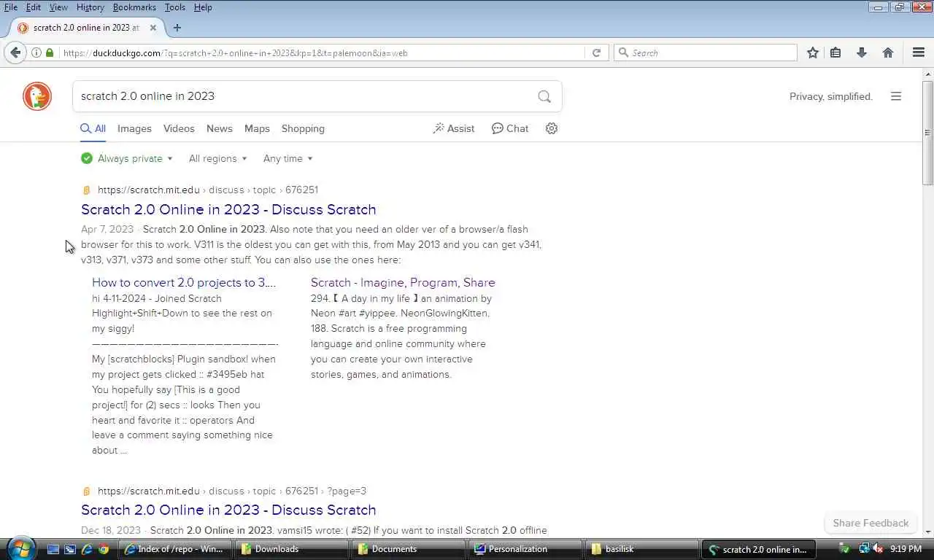This screenshot has width=934, height=560.
Task: Switch to basilisk folder in taskbar
Action: [x=642, y=549]
